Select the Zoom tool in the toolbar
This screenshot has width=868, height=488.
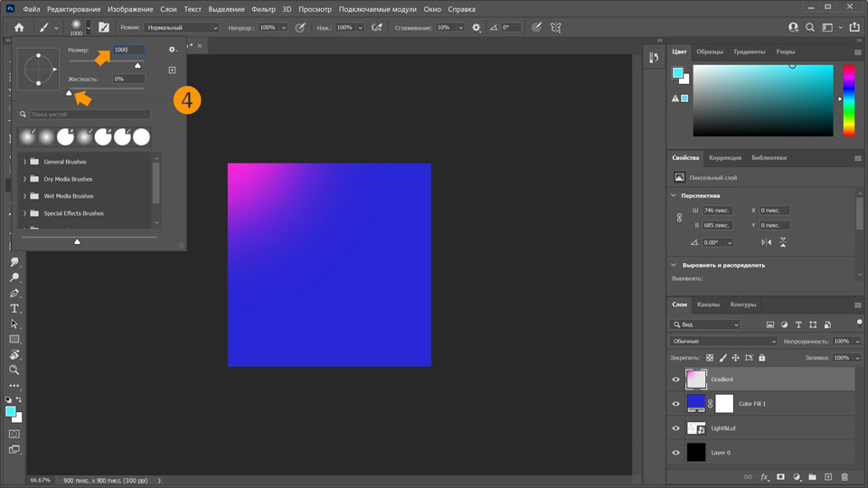click(x=14, y=370)
